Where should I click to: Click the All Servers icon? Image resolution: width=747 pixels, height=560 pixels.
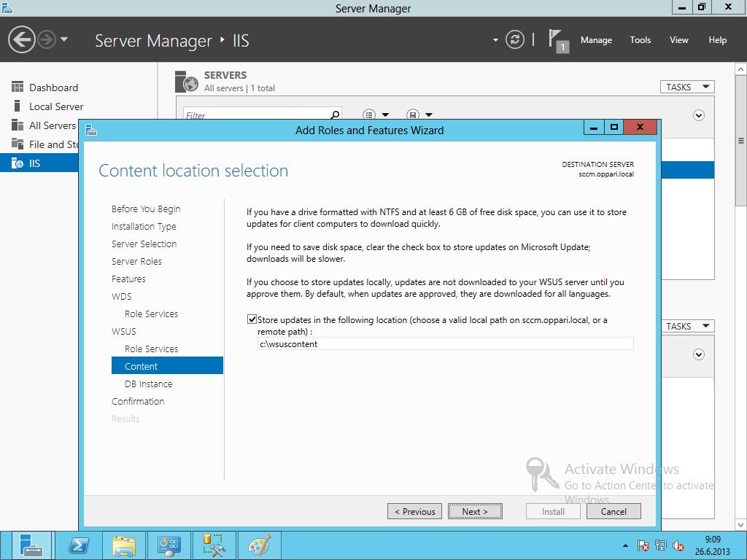point(18,125)
